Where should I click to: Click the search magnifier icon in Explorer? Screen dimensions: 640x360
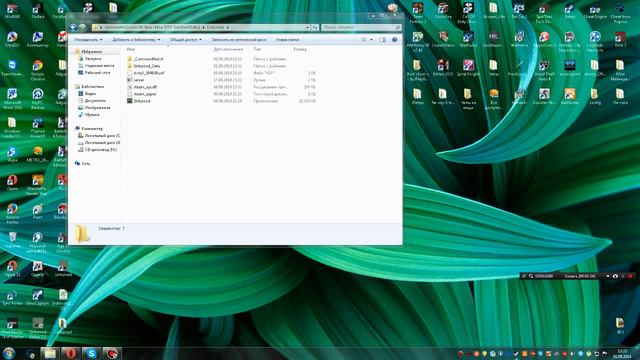click(x=398, y=27)
